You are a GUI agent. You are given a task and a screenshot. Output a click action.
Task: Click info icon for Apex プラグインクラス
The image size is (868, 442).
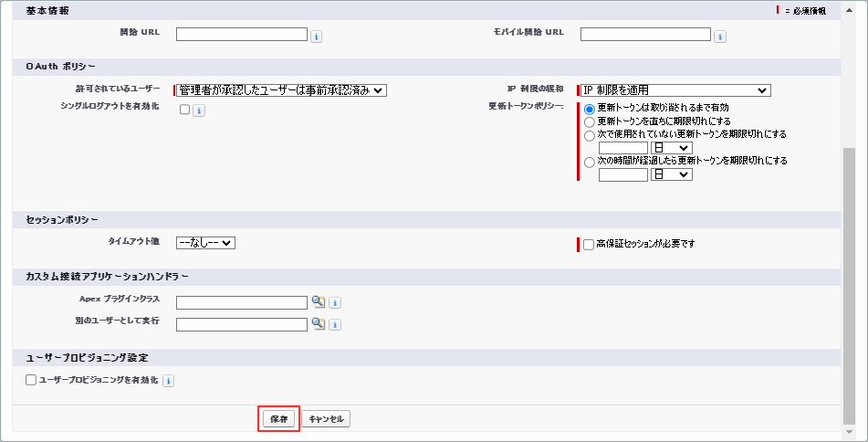tap(335, 303)
